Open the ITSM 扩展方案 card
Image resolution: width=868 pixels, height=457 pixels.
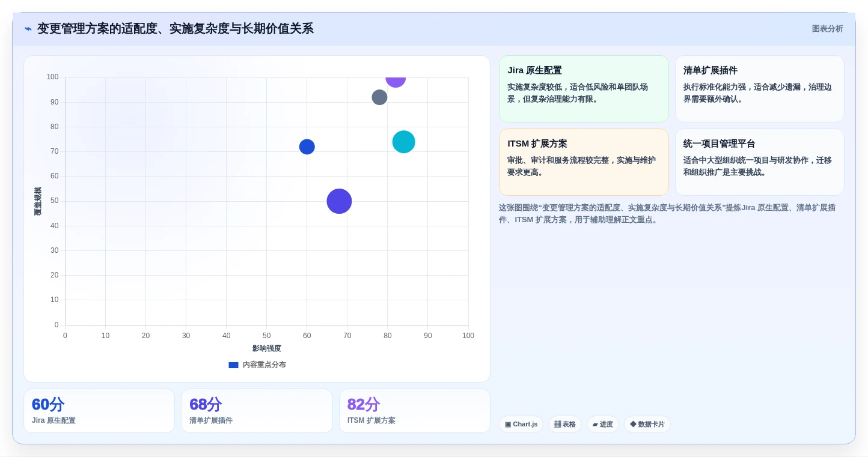(x=584, y=162)
